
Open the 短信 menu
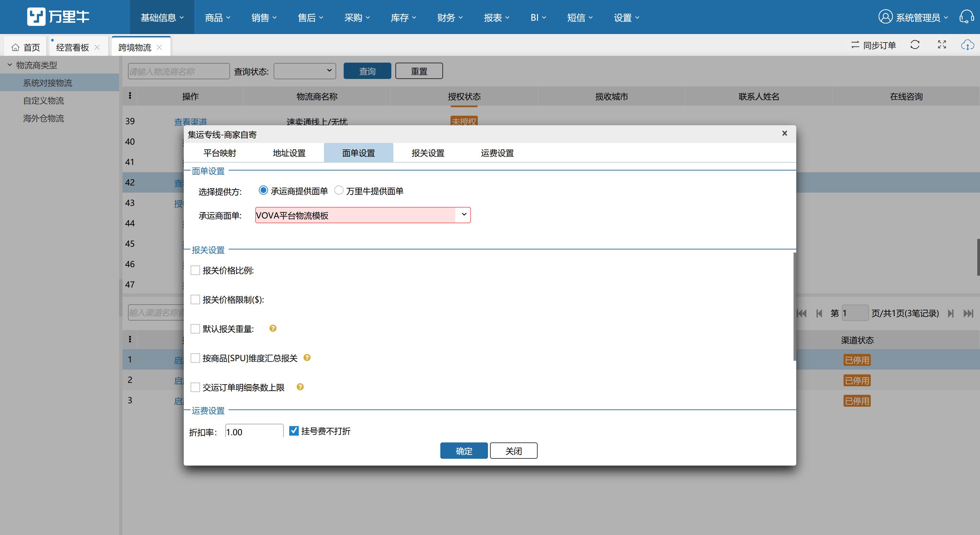[x=580, y=17]
